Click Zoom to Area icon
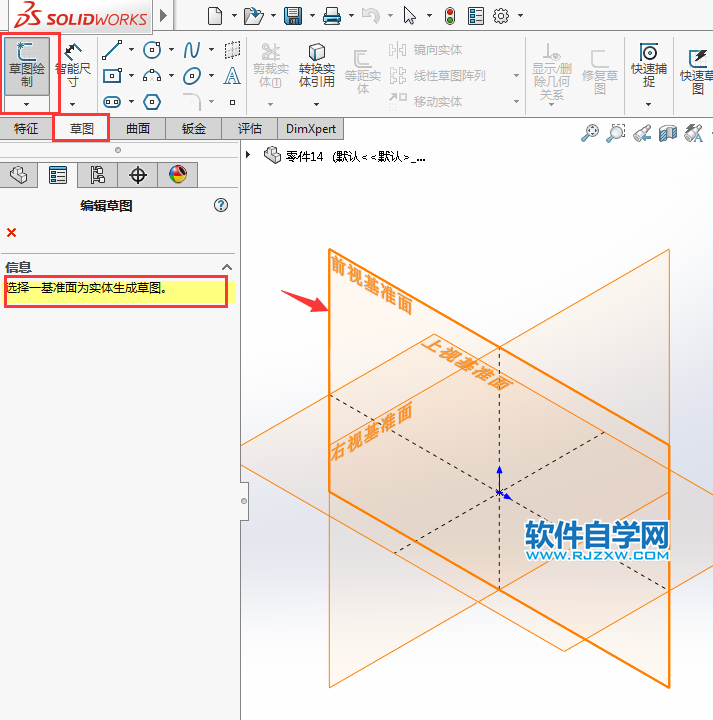Image resolution: width=713 pixels, height=720 pixels. [616, 133]
